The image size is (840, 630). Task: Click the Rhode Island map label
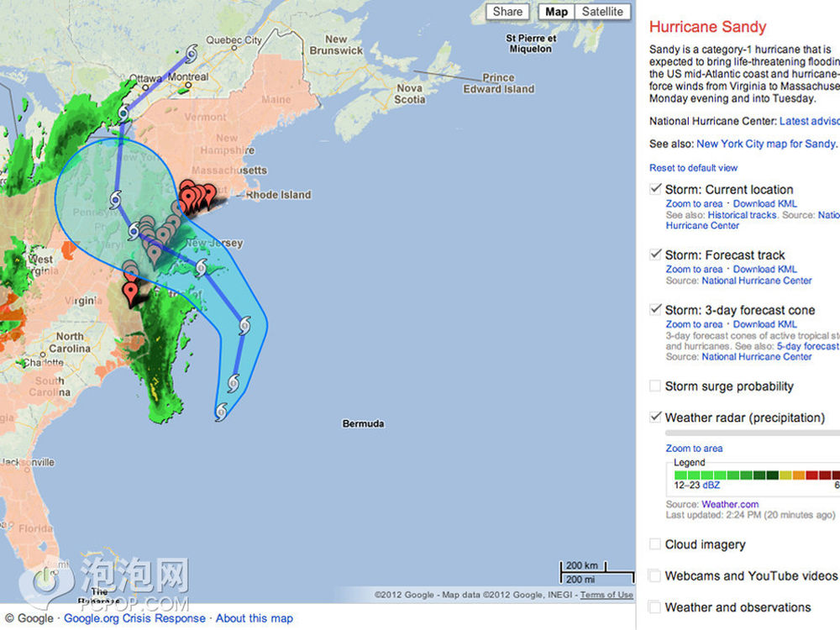[x=279, y=195]
